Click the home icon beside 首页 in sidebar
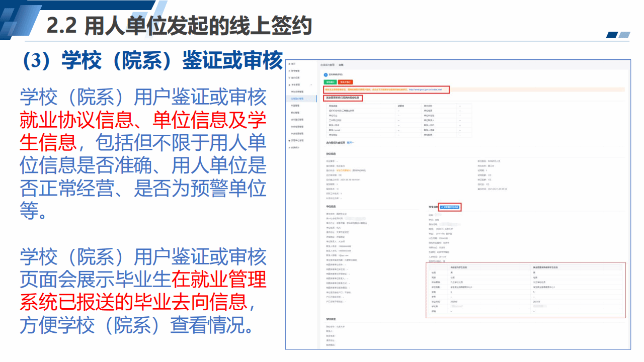This screenshot has width=644, height=362. [x=289, y=64]
